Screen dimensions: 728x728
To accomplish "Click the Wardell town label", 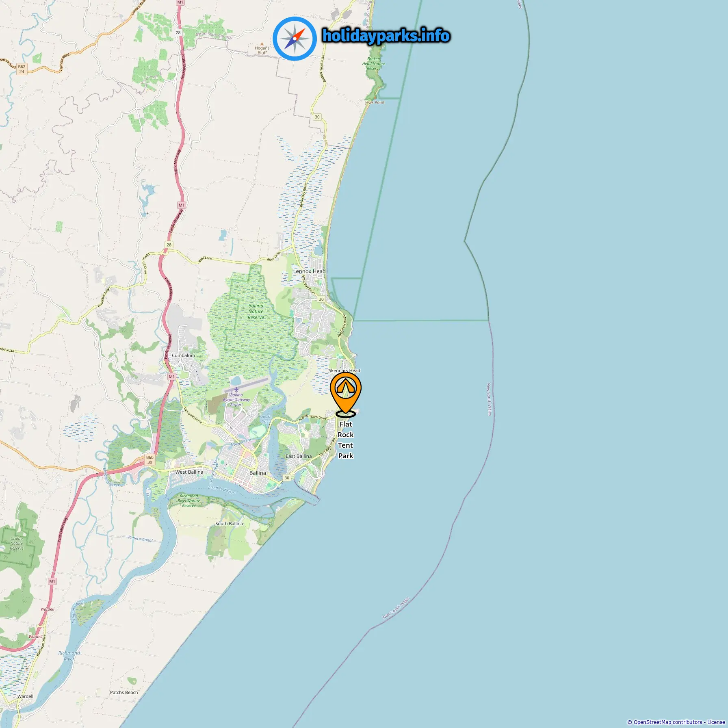I will point(25,696).
